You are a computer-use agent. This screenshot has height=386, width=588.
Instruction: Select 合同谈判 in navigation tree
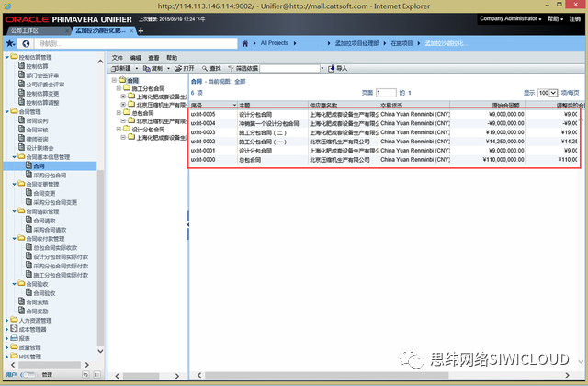37,120
